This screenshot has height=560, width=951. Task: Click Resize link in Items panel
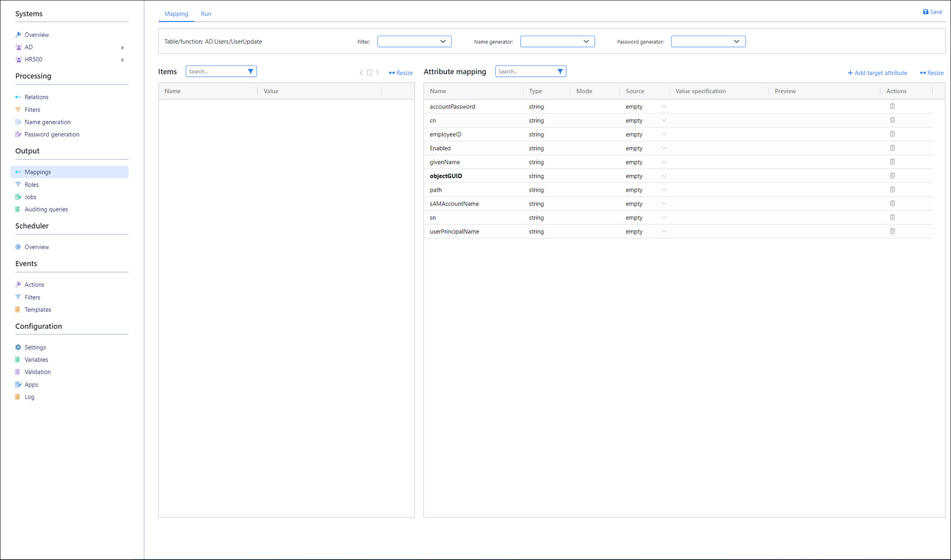pyautogui.click(x=401, y=73)
